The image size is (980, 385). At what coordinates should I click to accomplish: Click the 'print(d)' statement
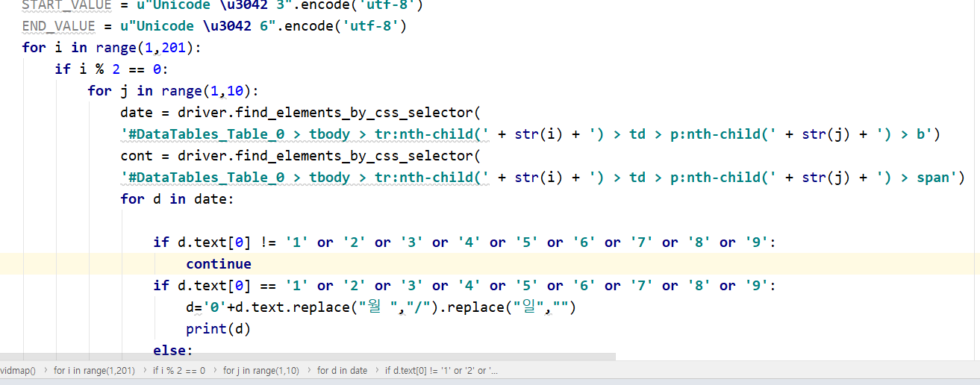pyautogui.click(x=219, y=329)
